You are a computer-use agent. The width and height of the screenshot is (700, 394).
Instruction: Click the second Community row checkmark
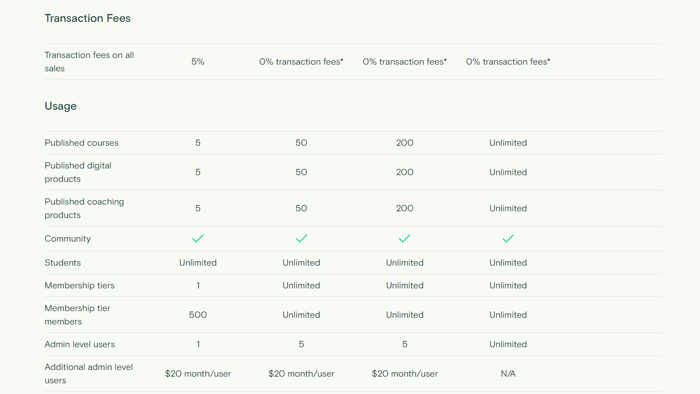(x=301, y=239)
